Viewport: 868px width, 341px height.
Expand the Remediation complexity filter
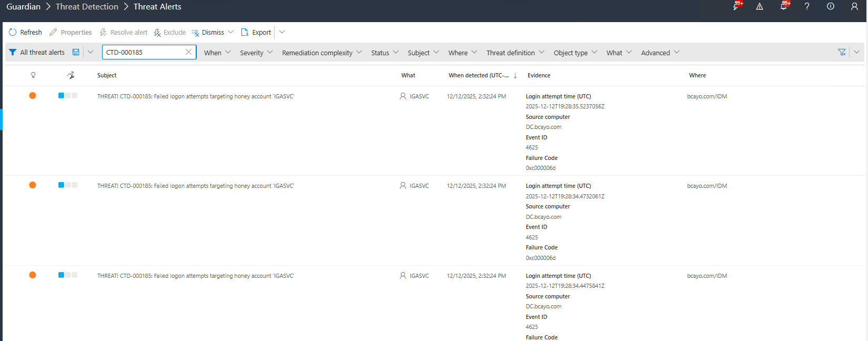tap(321, 53)
